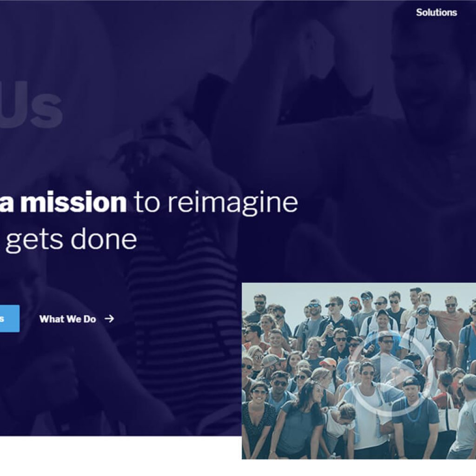Click the light blue call-to-action button
476x476 pixels.
[9, 318]
